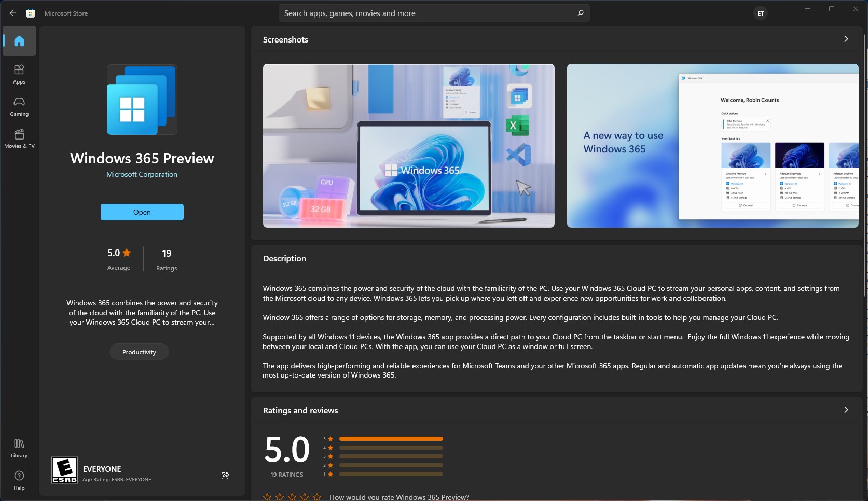Open the Movies & TV section
The width and height of the screenshot is (868, 501).
click(19, 138)
